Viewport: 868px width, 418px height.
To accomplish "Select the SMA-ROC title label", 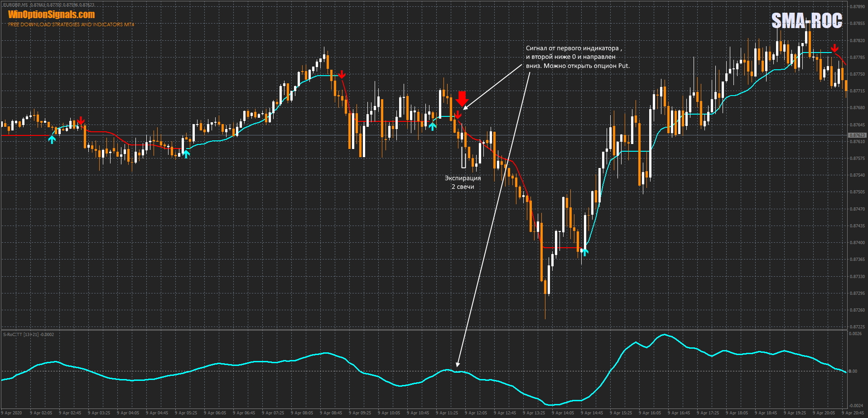I will pos(806,20).
